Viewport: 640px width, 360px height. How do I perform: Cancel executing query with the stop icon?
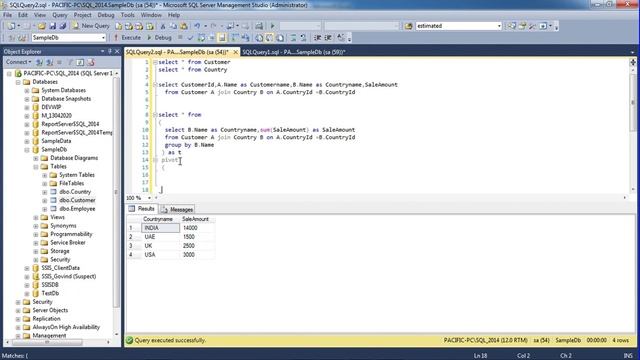[x=180, y=38]
